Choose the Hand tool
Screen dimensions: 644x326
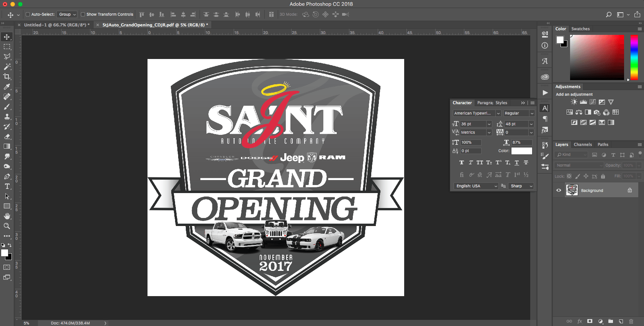pos(7,216)
